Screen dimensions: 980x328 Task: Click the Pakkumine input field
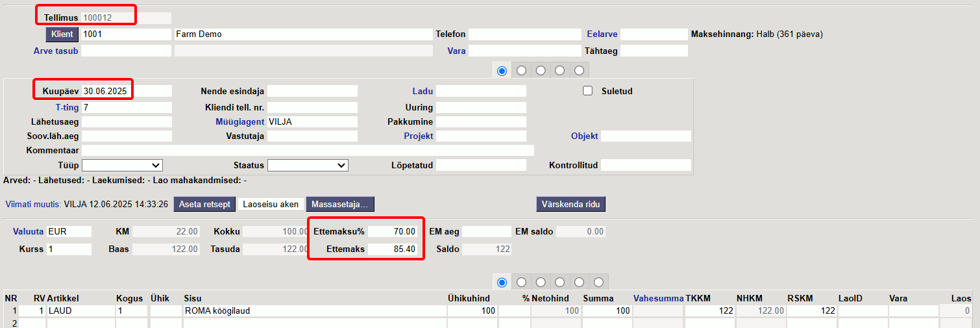[x=481, y=121]
